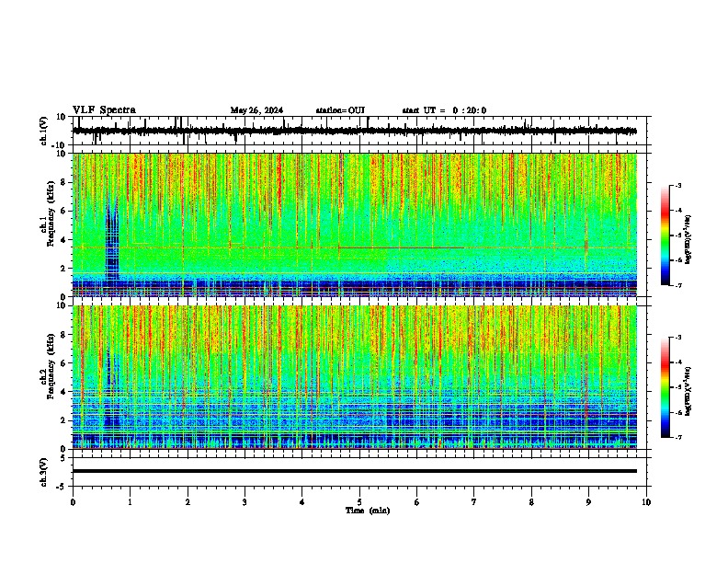Click time axis tick label "10"

click(x=646, y=502)
